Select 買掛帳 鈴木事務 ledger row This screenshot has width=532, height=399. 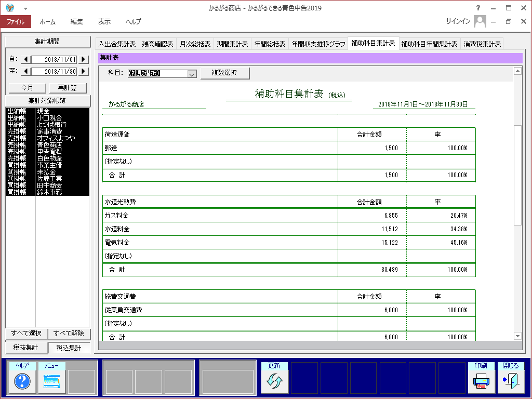(47, 192)
